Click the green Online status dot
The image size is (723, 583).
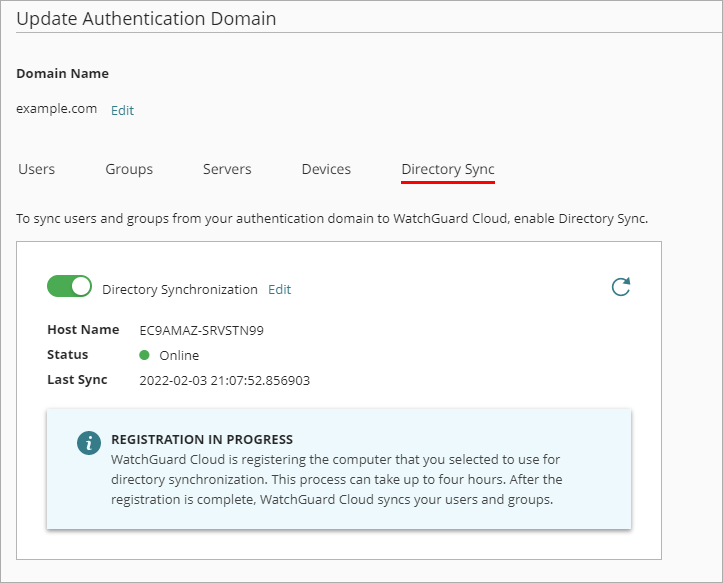click(144, 355)
